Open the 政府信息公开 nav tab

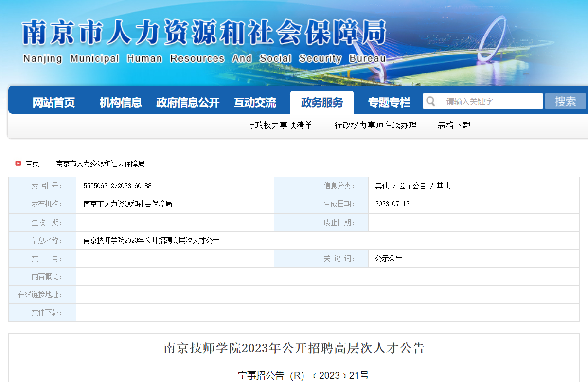tap(188, 103)
